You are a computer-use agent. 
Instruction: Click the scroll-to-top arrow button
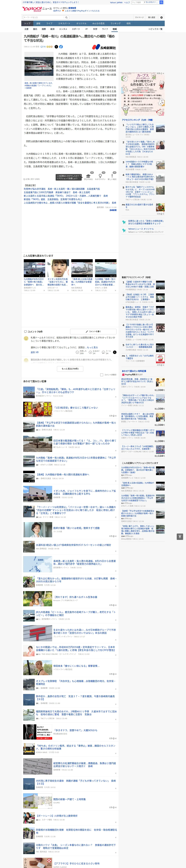tap(180, 537)
